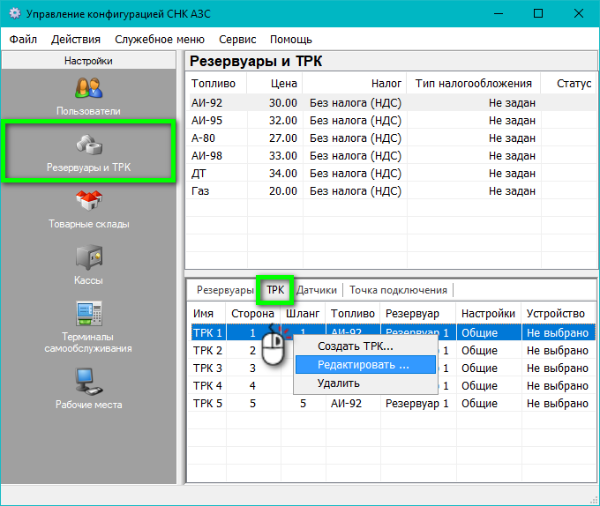The width and height of the screenshot is (600, 506).
Task: Switch to the Точка подключения tab
Action: pyautogui.click(x=398, y=290)
